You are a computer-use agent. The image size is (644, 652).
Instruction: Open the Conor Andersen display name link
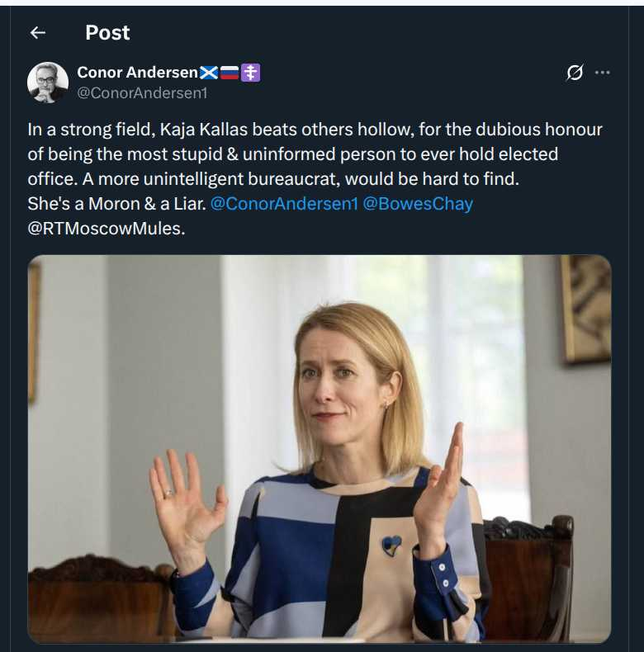tap(138, 73)
